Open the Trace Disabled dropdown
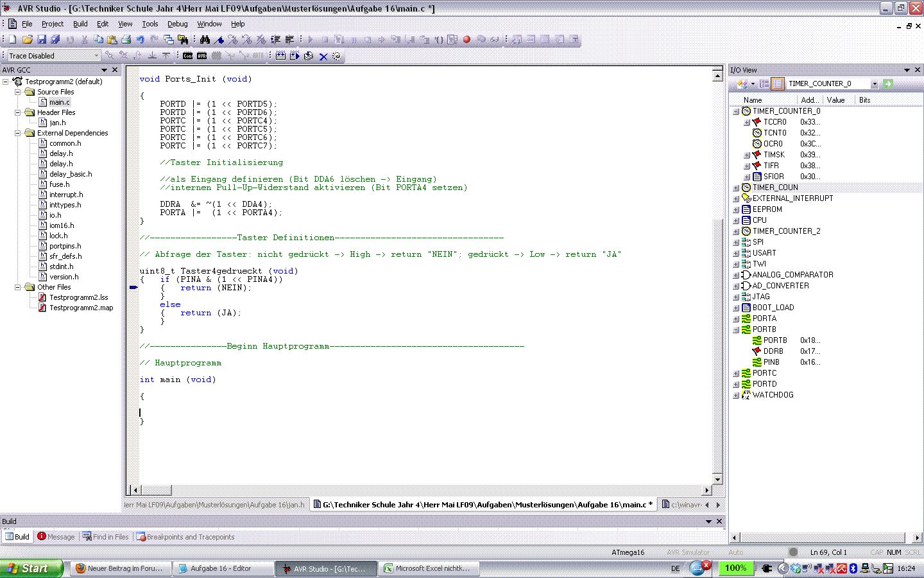This screenshot has width=924, height=578. (96, 56)
